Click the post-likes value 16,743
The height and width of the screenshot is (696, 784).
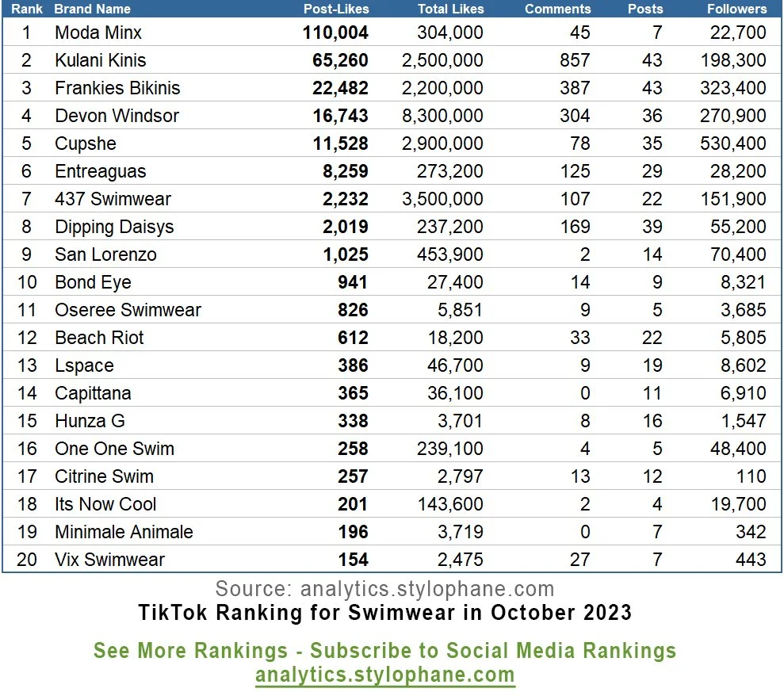(341, 116)
